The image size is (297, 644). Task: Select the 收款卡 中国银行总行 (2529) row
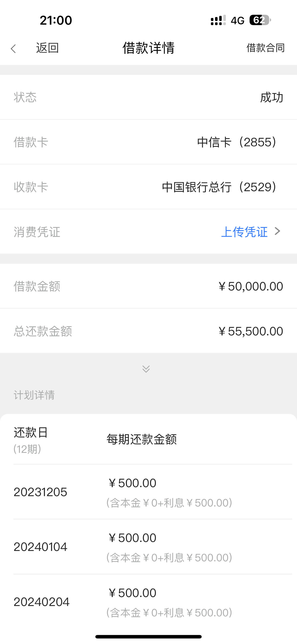point(148,187)
